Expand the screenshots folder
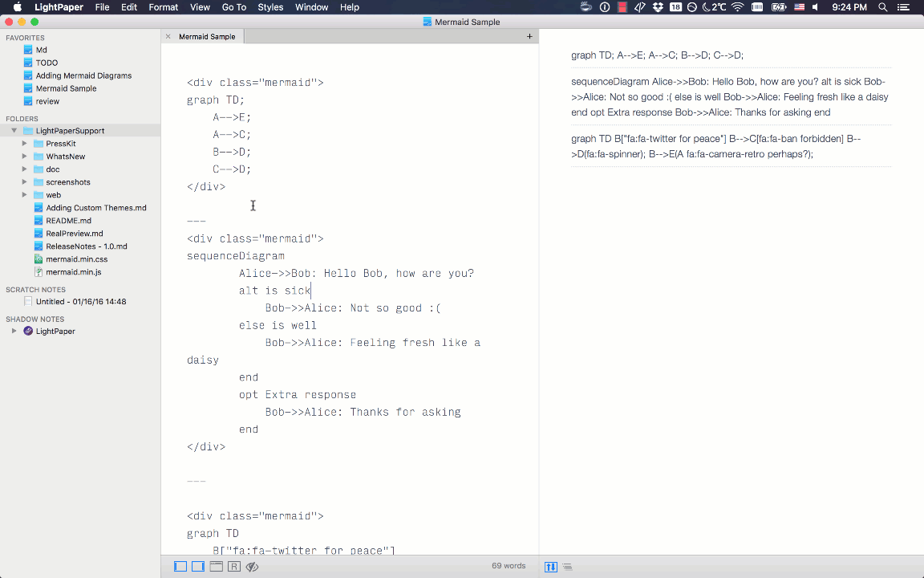This screenshot has height=578, width=924. [x=24, y=181]
